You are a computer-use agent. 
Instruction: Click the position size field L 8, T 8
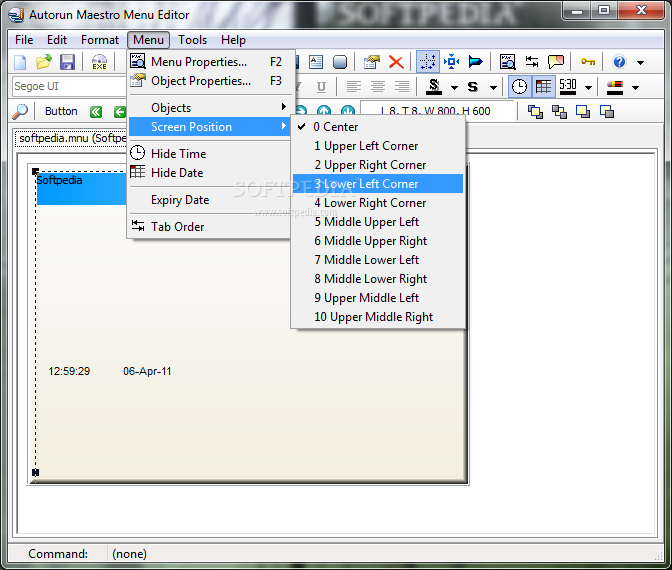[x=437, y=111]
